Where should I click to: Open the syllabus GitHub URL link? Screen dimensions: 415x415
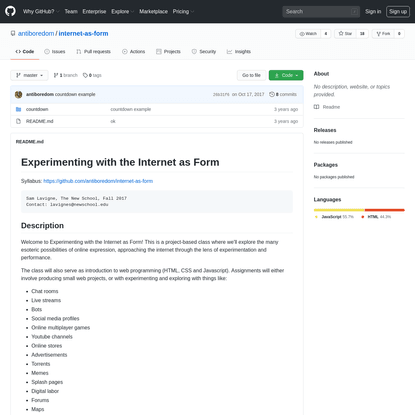pos(98,181)
